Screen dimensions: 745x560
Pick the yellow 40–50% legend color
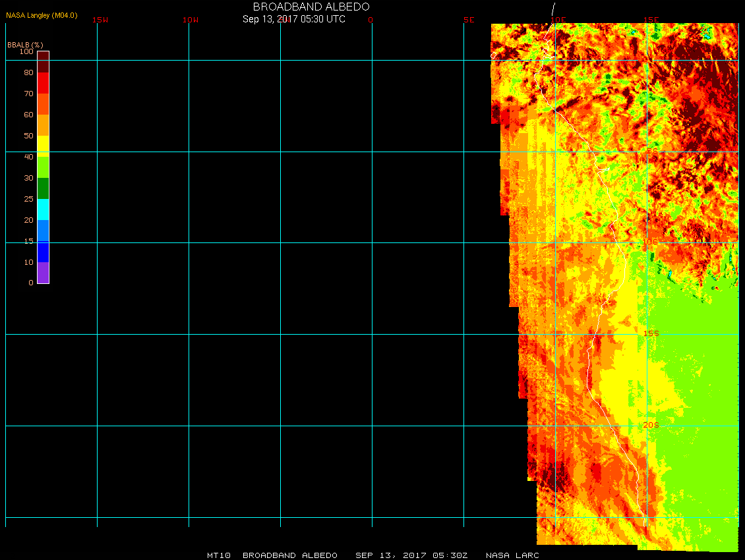[x=43, y=146]
